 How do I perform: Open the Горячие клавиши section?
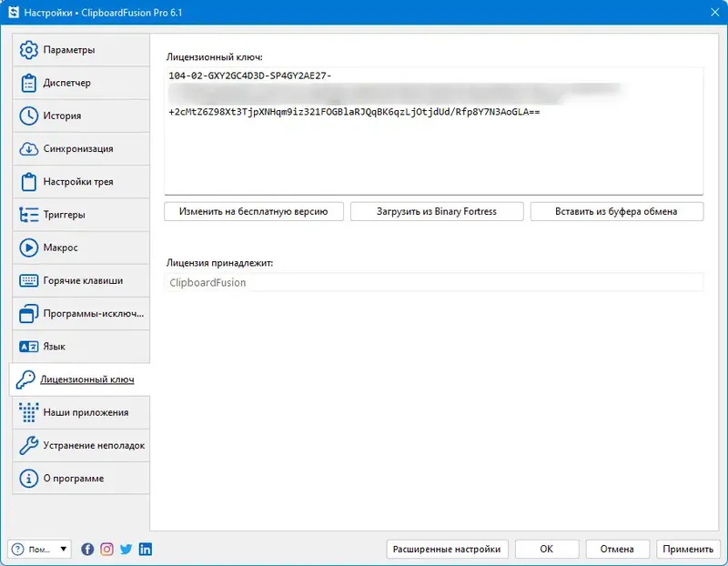81,280
